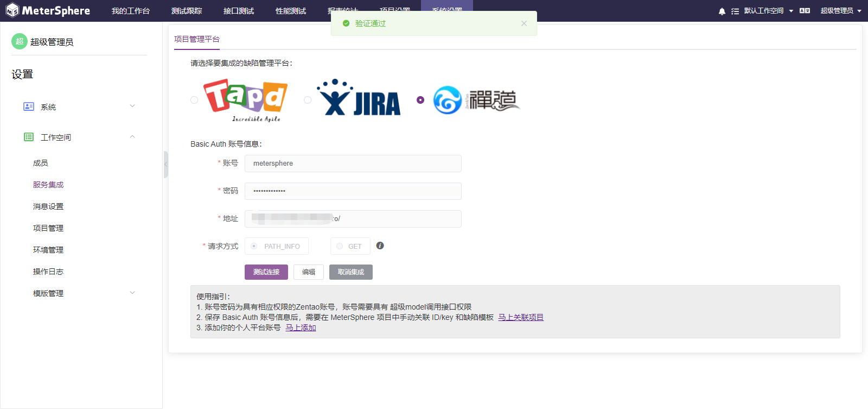Click the JIRA logo
This screenshot has height=409, width=868.
359,98
